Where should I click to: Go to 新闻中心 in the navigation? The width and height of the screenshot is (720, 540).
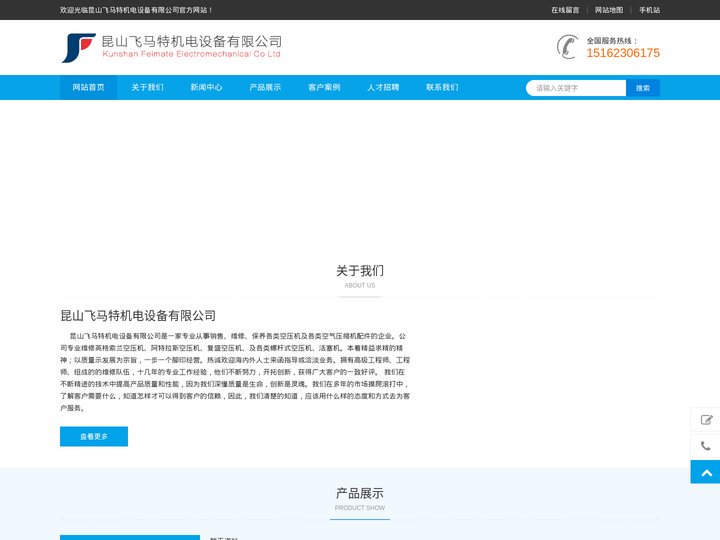tap(206, 87)
